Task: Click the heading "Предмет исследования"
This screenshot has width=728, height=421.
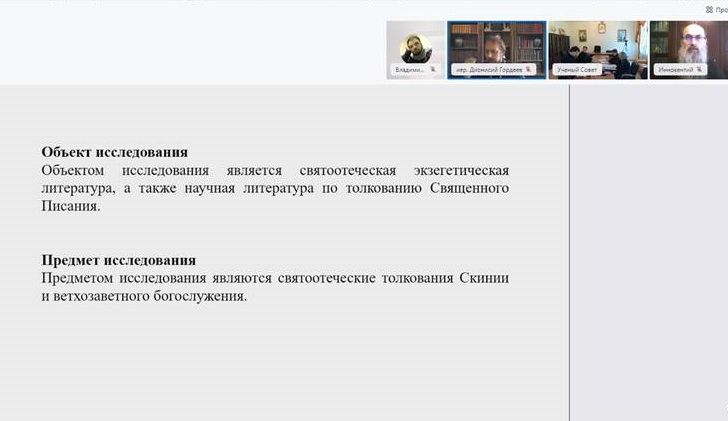Action: pyautogui.click(x=118, y=260)
